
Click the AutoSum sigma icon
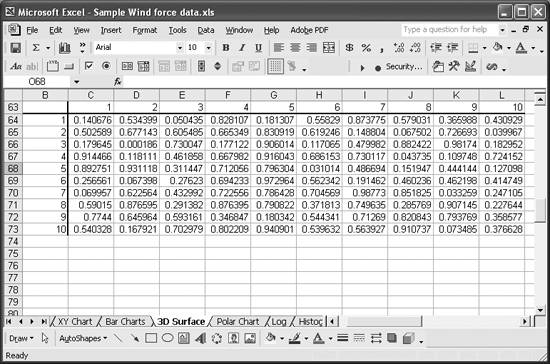coord(36,48)
